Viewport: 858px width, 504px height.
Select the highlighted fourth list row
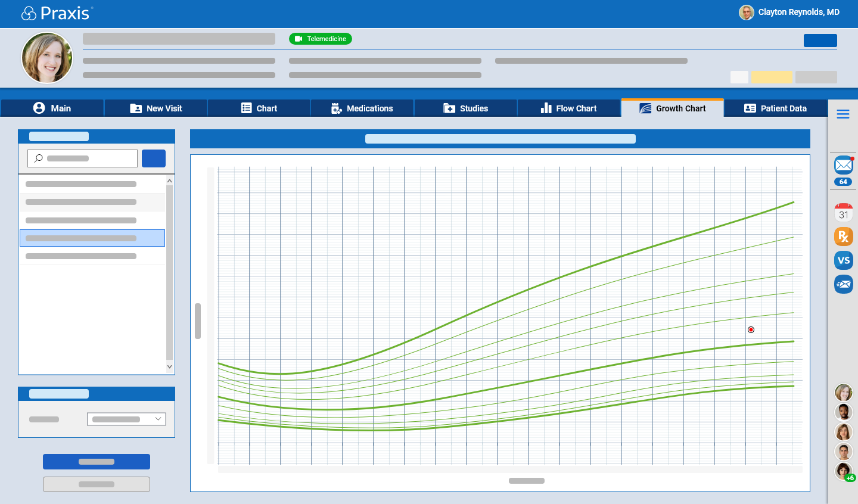pos(92,238)
